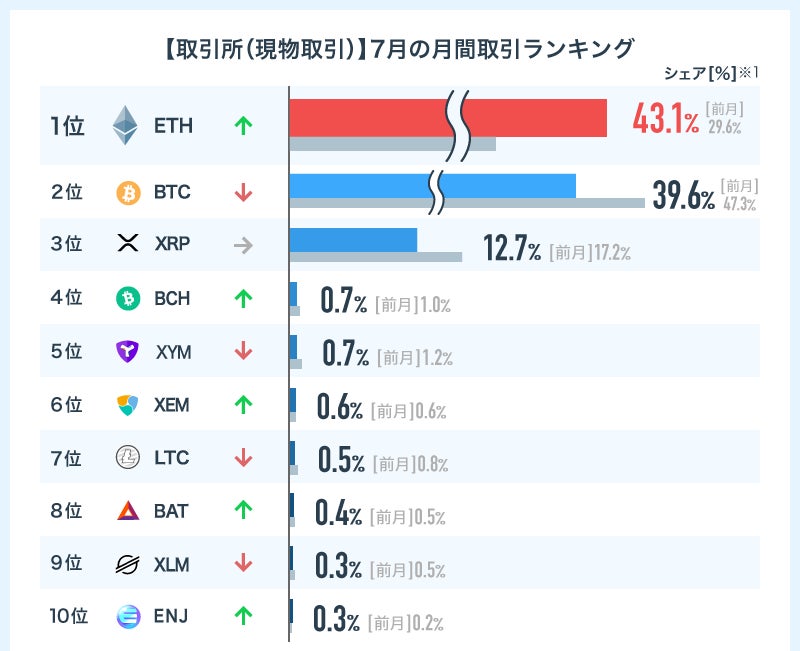The image size is (800, 651).
Task: Click the 43.1% share value
Action: coord(665,120)
